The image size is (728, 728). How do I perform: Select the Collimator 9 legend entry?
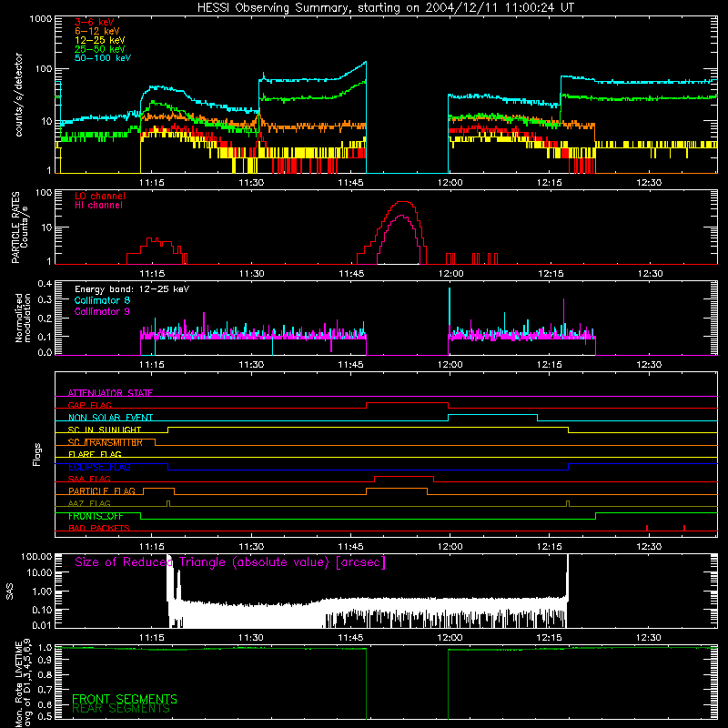(x=102, y=311)
